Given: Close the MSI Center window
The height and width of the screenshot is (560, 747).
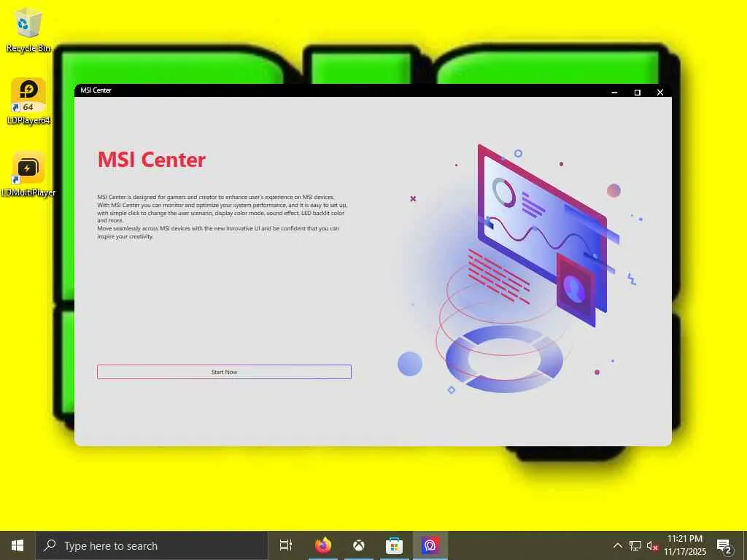Looking at the screenshot, I should [660, 92].
